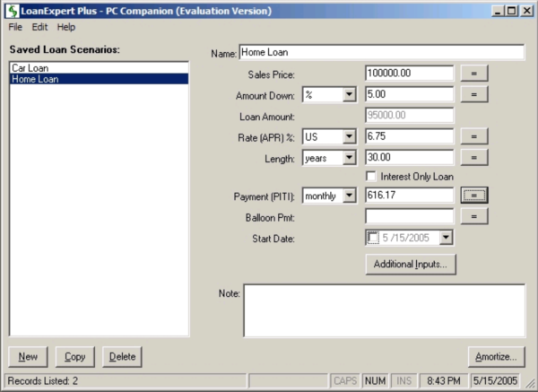Click the calculate button for Payment (PITI)
The height and width of the screenshot is (392, 538).
(x=474, y=195)
